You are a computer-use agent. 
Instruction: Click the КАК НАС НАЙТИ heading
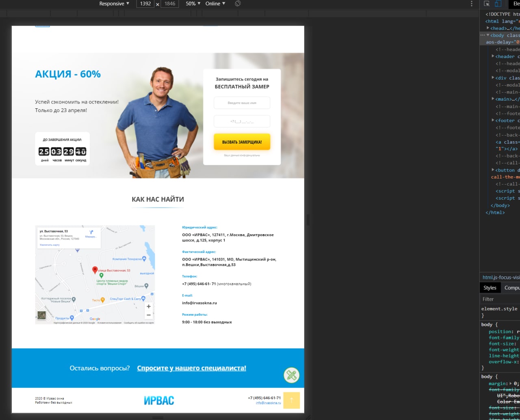(158, 199)
